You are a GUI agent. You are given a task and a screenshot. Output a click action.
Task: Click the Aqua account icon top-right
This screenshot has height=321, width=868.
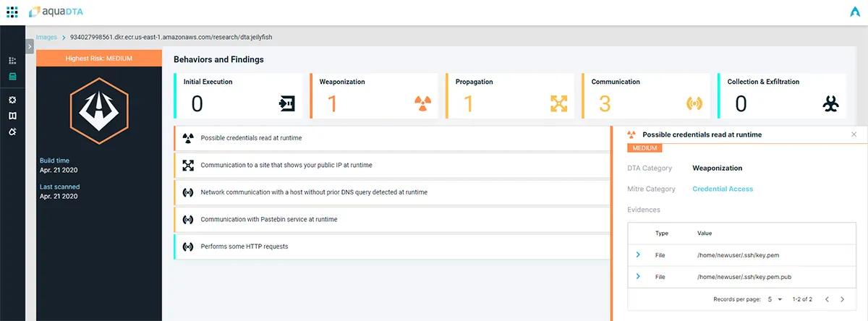click(855, 12)
